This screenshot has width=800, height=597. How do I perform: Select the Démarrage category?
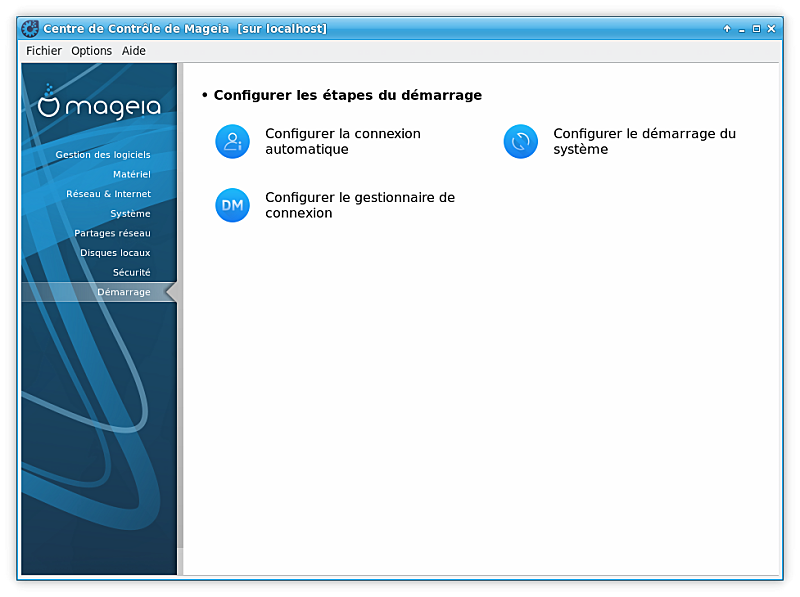pyautogui.click(x=99, y=292)
